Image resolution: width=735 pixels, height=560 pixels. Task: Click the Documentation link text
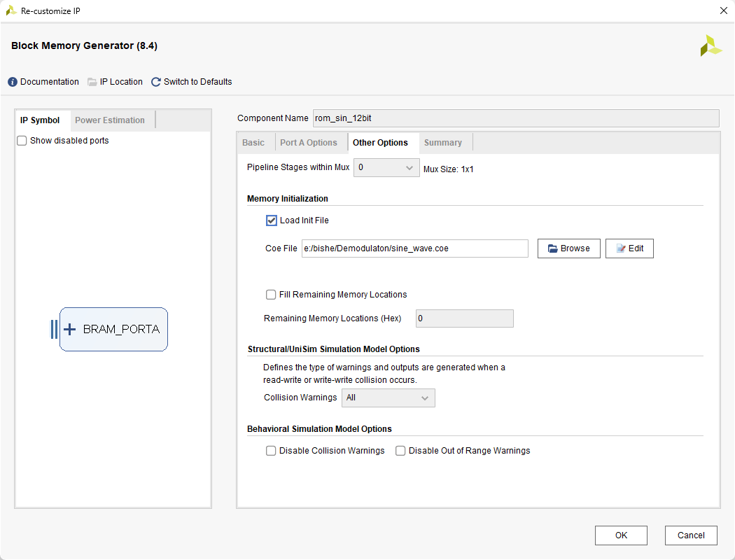[x=49, y=81]
